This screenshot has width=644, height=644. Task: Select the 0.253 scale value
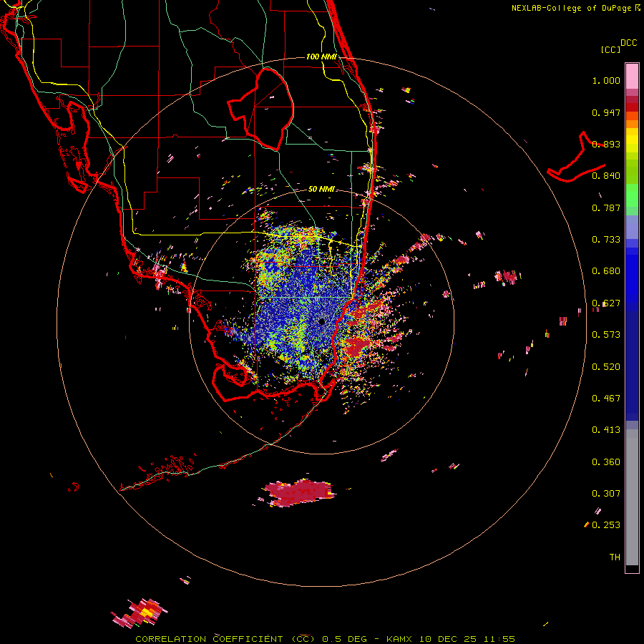(606, 525)
